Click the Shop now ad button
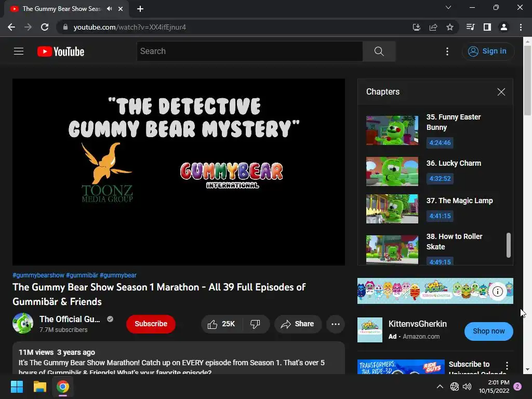The image size is (532, 399). pyautogui.click(x=488, y=331)
